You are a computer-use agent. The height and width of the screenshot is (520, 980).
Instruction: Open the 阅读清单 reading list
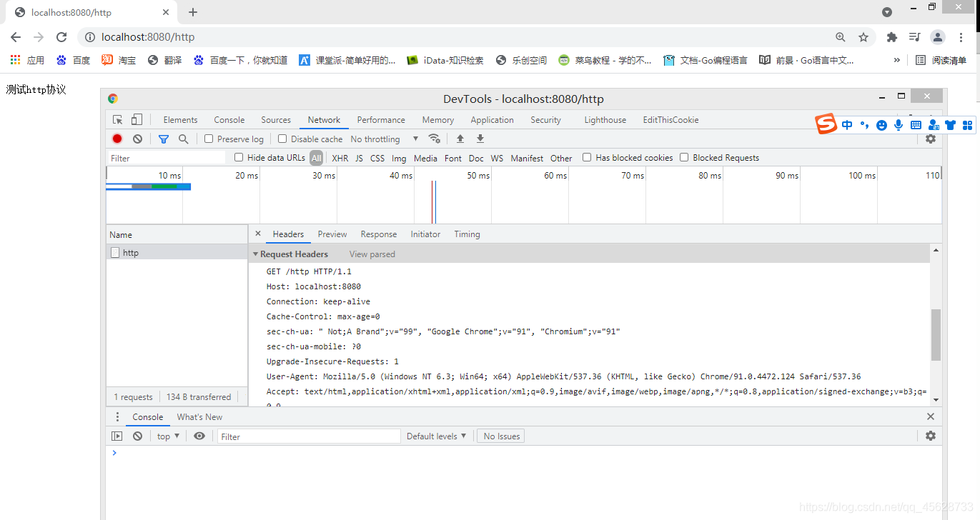point(941,60)
